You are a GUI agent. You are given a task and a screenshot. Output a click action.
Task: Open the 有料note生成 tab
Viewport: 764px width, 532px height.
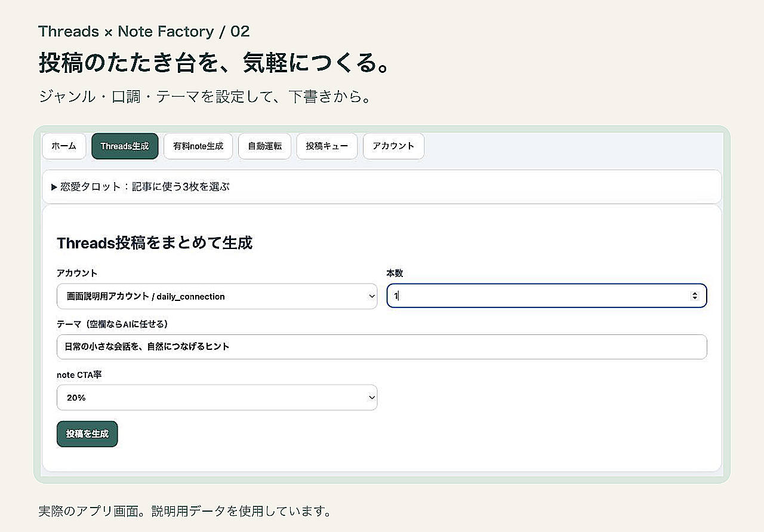pyautogui.click(x=198, y=146)
